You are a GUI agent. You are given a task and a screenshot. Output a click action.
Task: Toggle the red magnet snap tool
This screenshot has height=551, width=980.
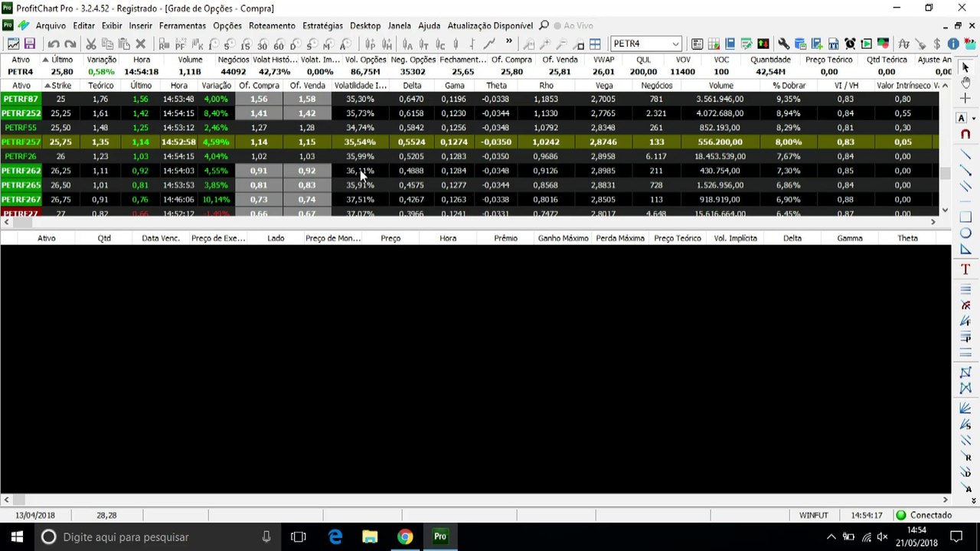(965, 135)
